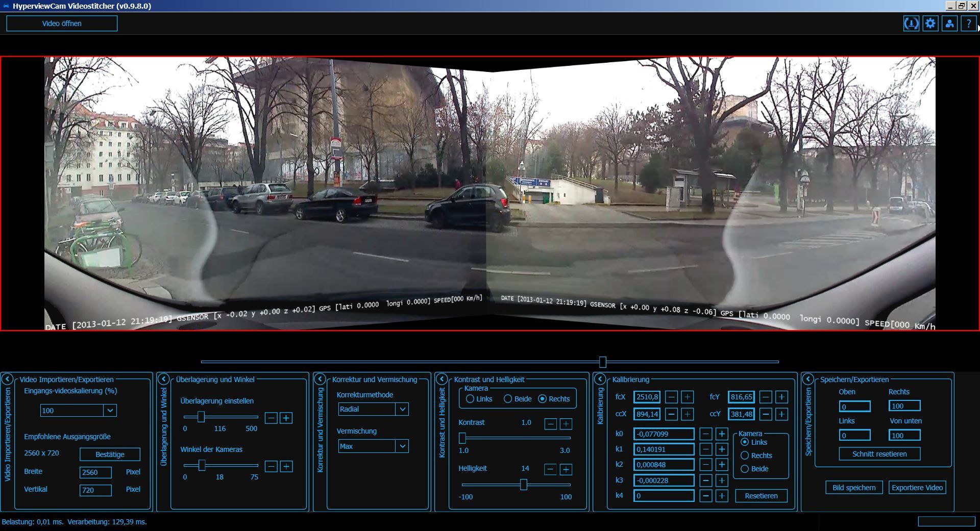Select Links camera in Kontrast panel
Viewport: 980px width, 531px height.
pos(479,399)
